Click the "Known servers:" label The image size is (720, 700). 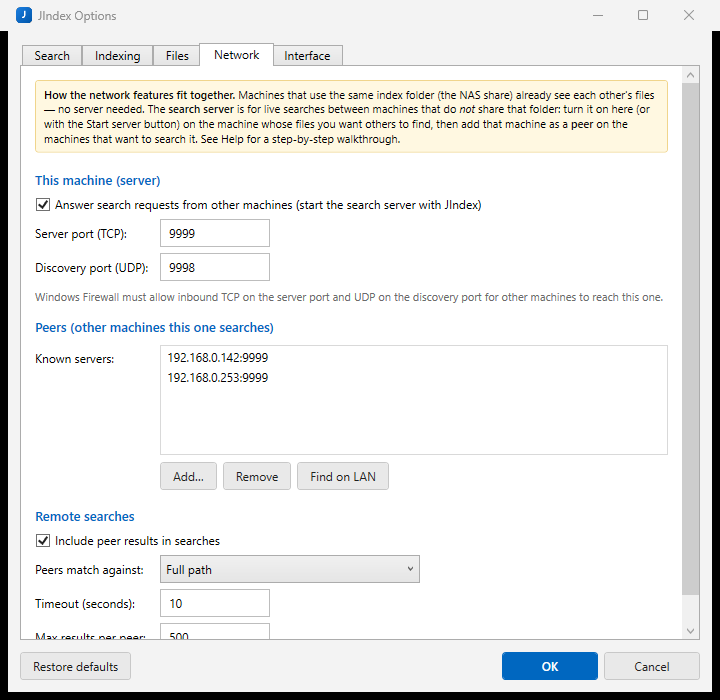(x=74, y=359)
